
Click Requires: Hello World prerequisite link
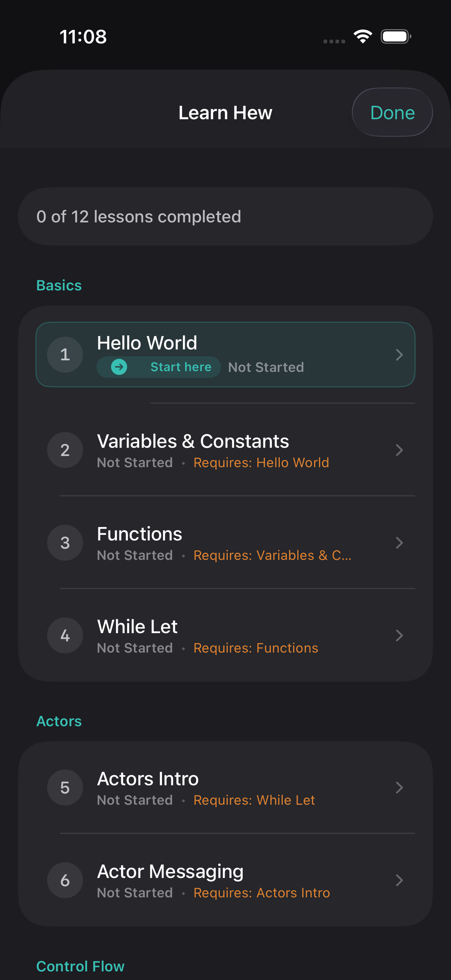pyautogui.click(x=261, y=463)
